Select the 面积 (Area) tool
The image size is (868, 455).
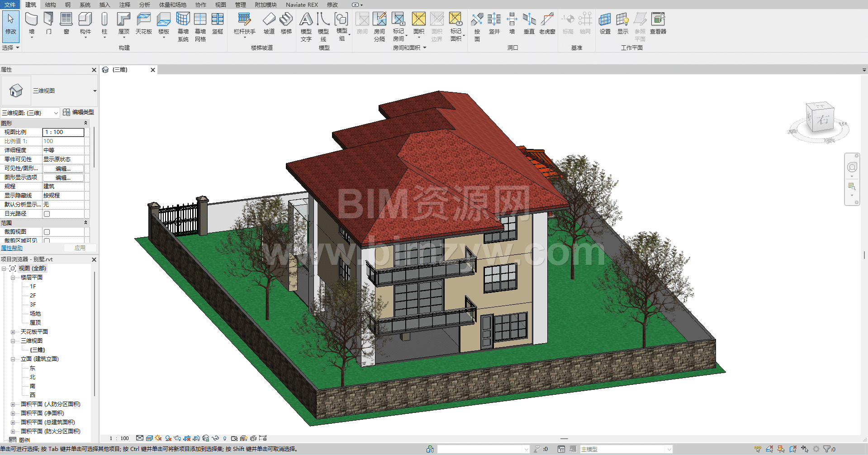click(419, 24)
